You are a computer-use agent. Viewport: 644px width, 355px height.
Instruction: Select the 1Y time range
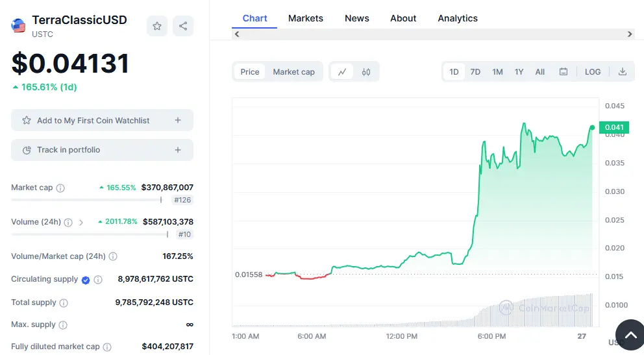(x=519, y=72)
